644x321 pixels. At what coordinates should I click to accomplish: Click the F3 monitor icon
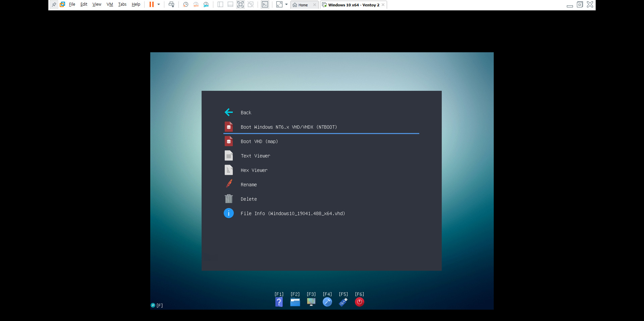coord(311,302)
